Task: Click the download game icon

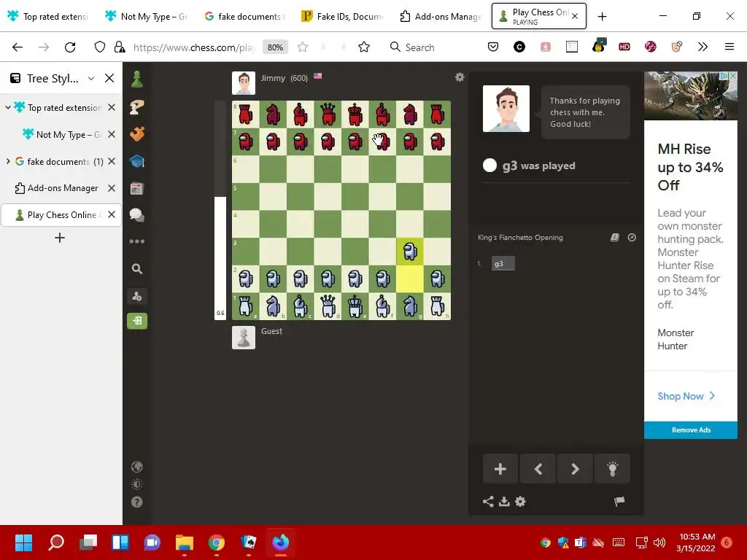Action: pyautogui.click(x=504, y=502)
